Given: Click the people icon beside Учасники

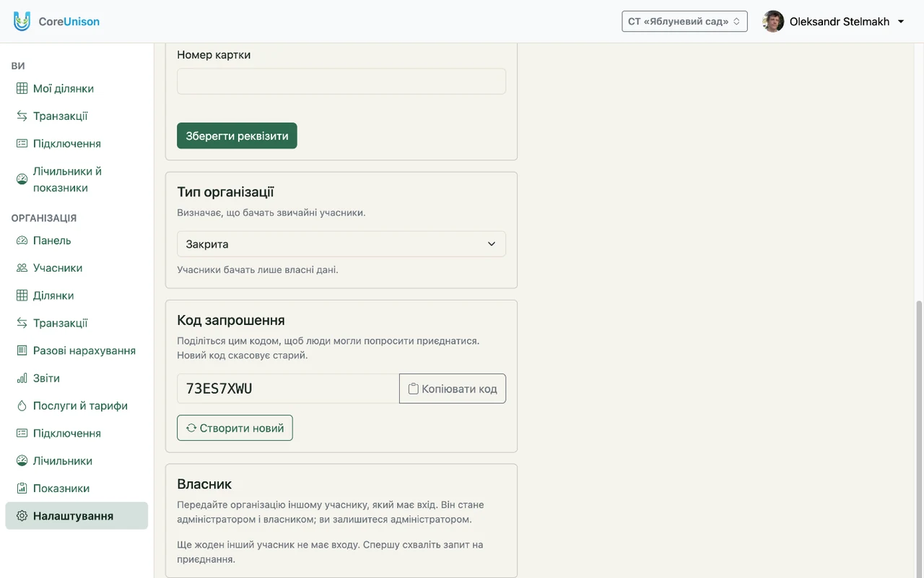Looking at the screenshot, I should point(22,268).
